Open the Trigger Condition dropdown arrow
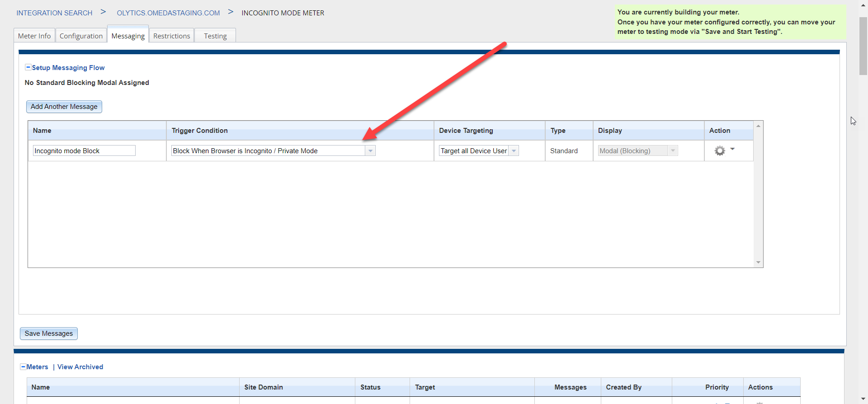The height and width of the screenshot is (404, 868). [x=370, y=151]
